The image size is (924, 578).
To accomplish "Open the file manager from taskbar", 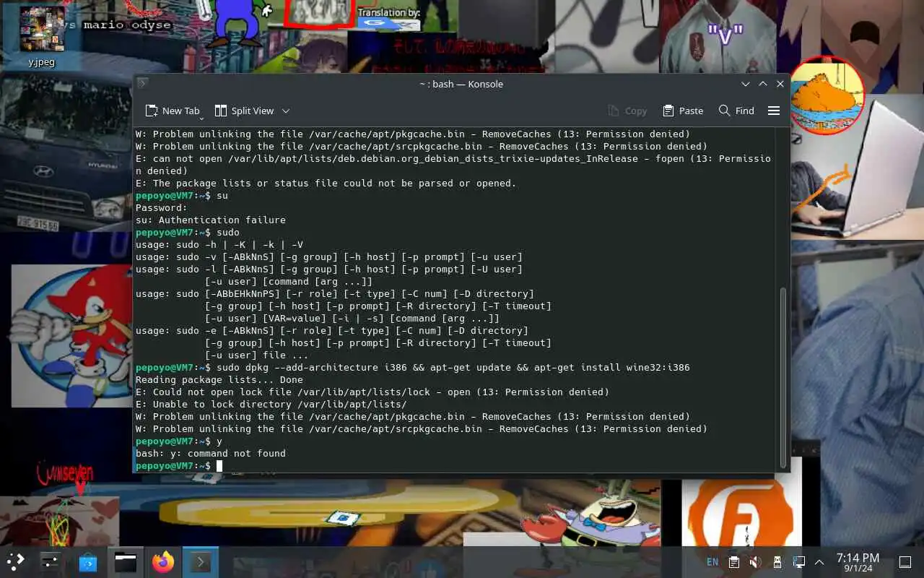I will (126, 561).
